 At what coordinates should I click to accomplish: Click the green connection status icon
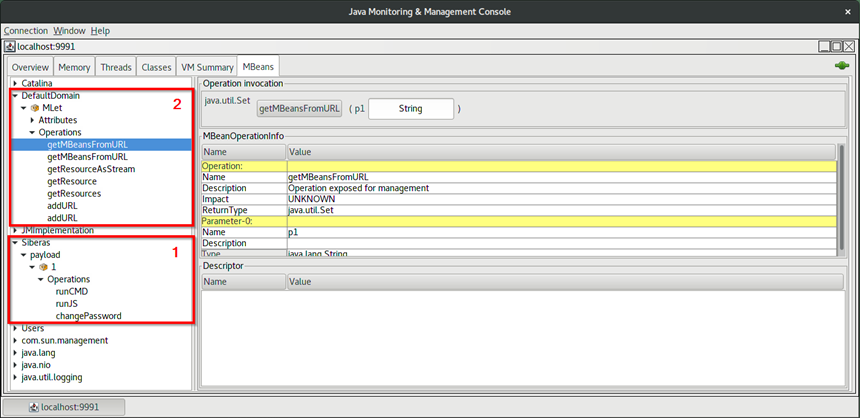pos(841,66)
